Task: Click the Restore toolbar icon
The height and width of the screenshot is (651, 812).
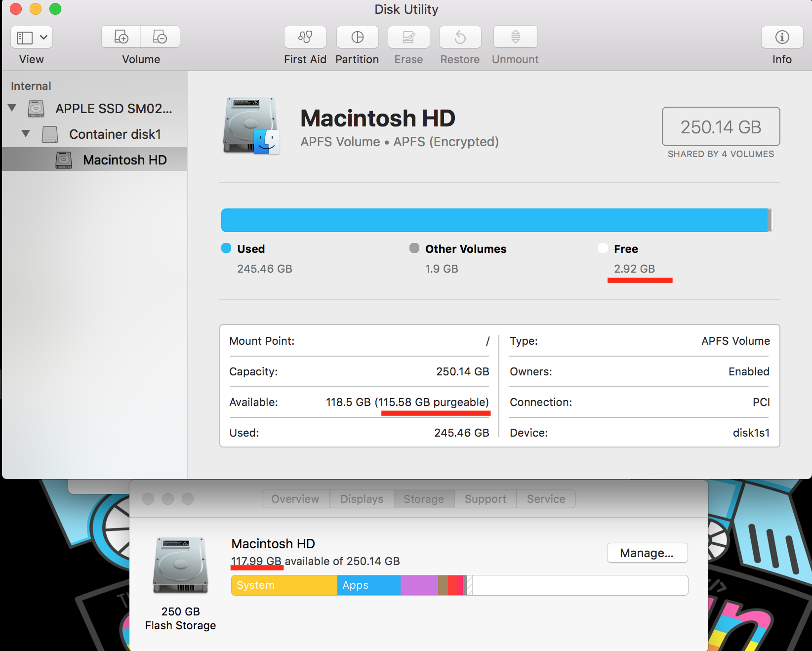Action: pos(460,37)
